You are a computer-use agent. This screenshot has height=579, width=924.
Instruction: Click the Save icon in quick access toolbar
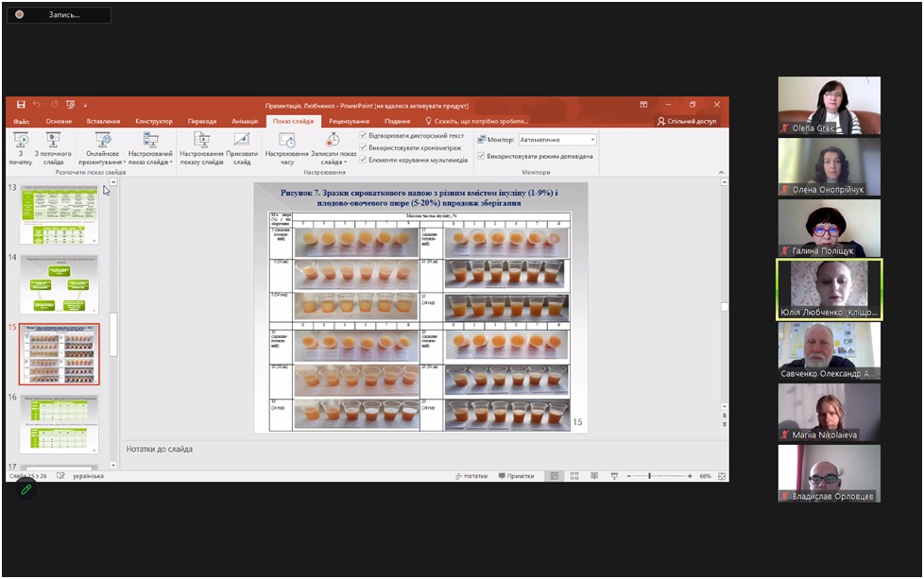(21, 105)
